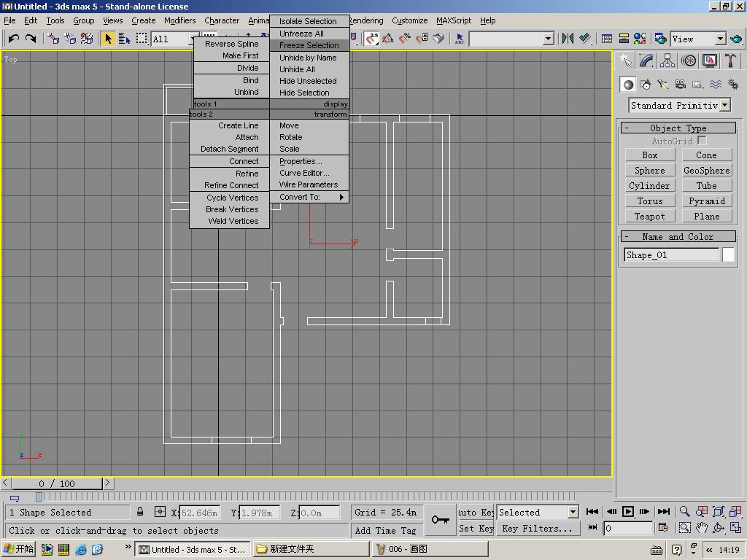Click the Zoom Extents All icon
Image resolution: width=747 pixels, height=560 pixels.
(735, 511)
